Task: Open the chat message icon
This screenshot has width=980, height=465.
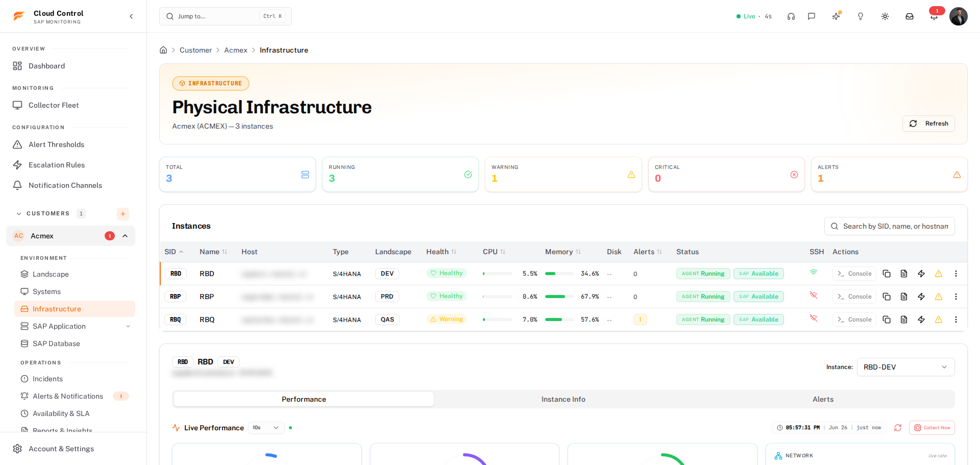Action: coord(812,16)
